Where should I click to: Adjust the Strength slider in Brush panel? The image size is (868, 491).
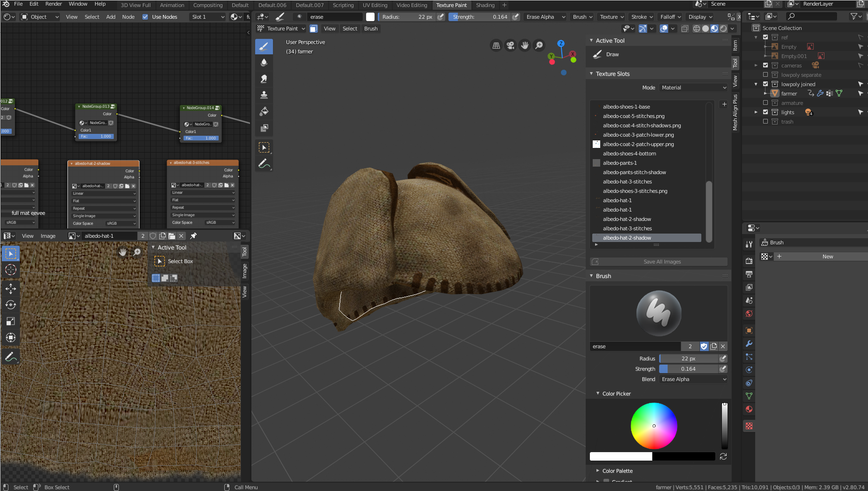pyautogui.click(x=688, y=369)
